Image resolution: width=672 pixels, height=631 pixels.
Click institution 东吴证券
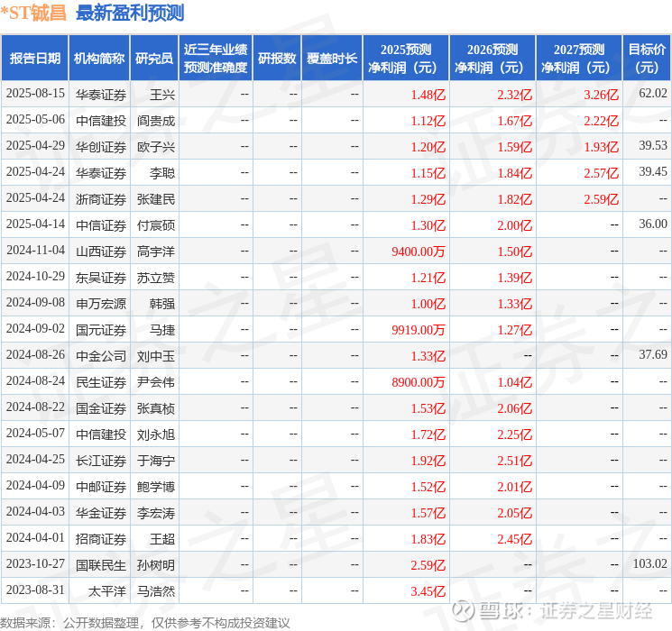[x=101, y=278]
